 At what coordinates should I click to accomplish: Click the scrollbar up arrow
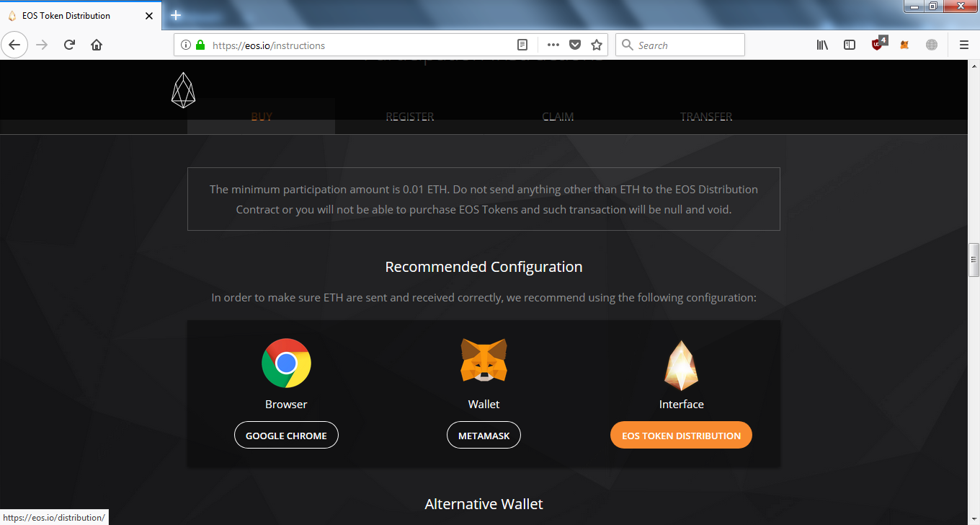(974, 66)
